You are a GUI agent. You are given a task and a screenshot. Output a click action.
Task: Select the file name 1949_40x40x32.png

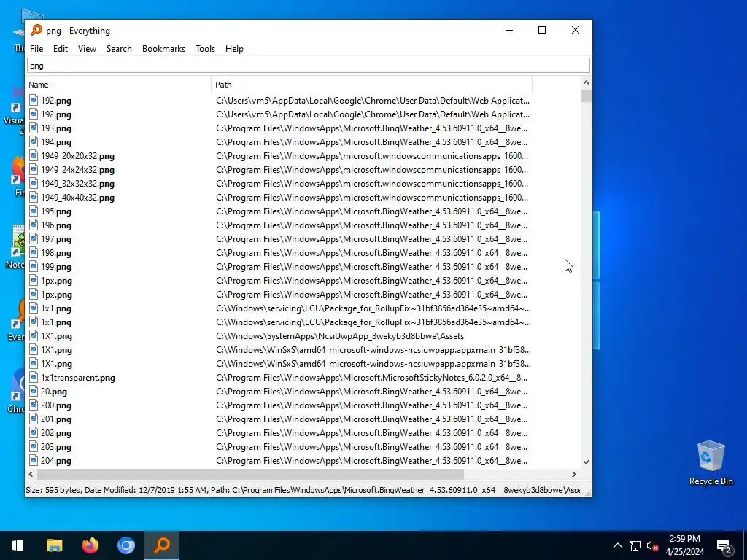click(77, 197)
